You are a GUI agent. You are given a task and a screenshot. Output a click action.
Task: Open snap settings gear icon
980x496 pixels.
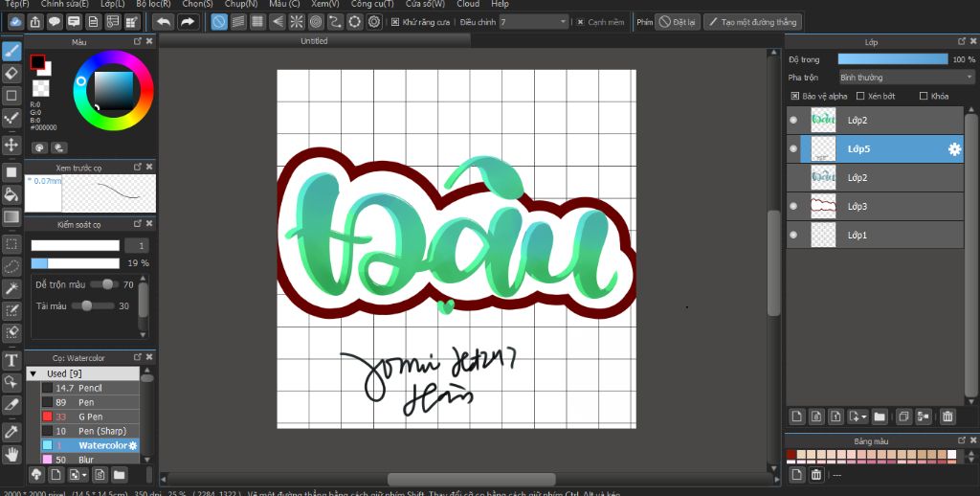coord(374,22)
